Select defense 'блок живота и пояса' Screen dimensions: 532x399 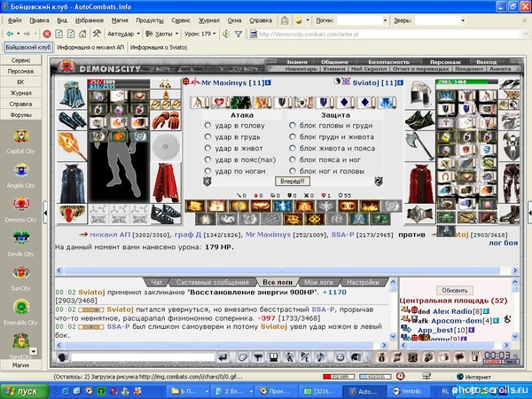(x=292, y=148)
